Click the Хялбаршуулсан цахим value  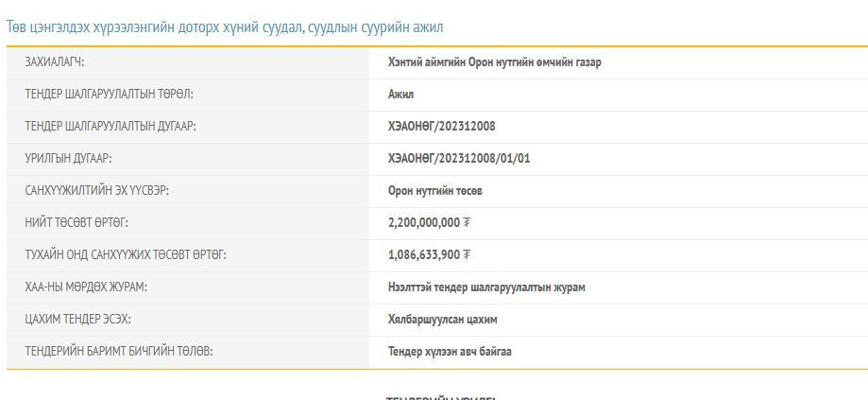pyautogui.click(x=442, y=320)
